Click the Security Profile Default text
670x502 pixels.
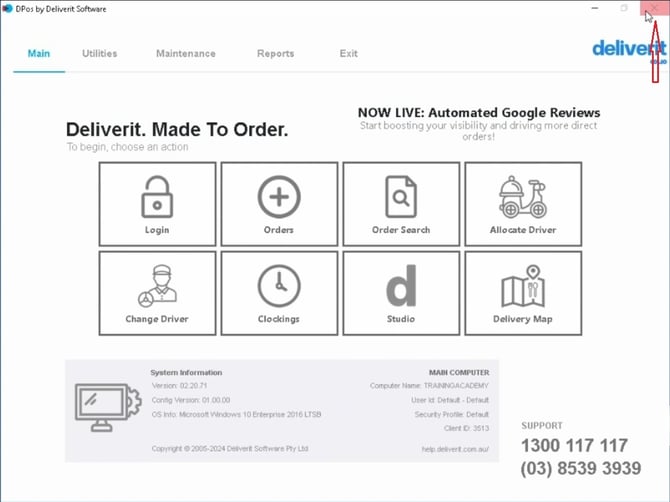pos(452,414)
